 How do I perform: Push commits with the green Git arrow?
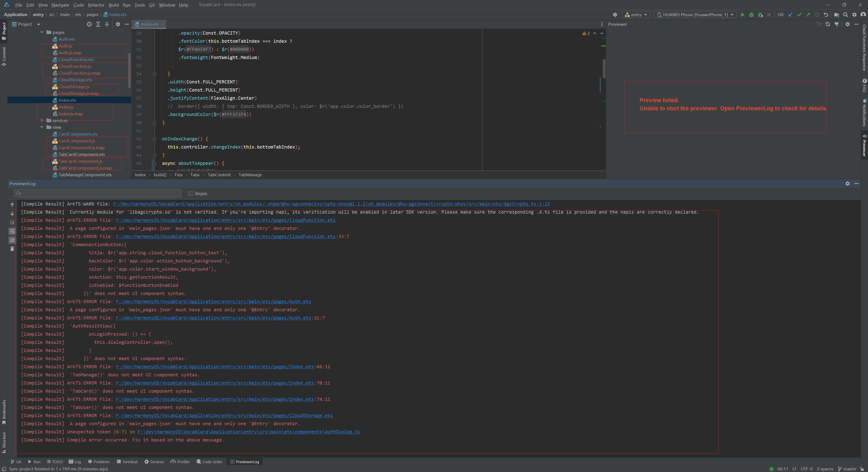pyautogui.click(x=808, y=14)
